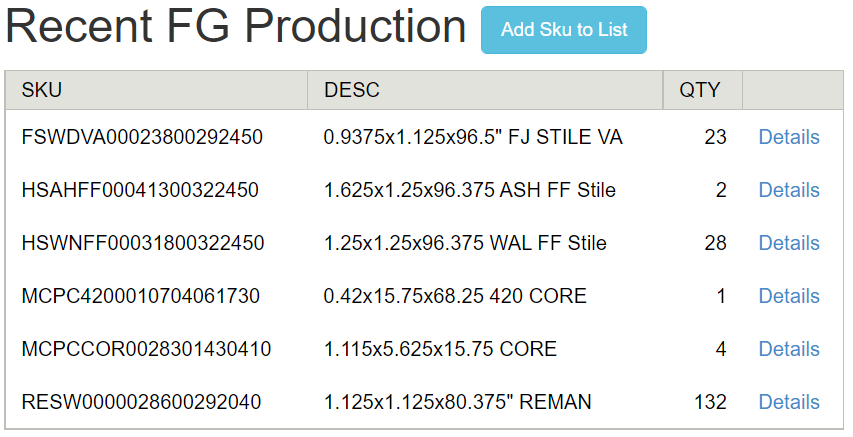Select the HSWNFF00031800322450 SKU cell
This screenshot has height=437, width=853.
(x=143, y=243)
